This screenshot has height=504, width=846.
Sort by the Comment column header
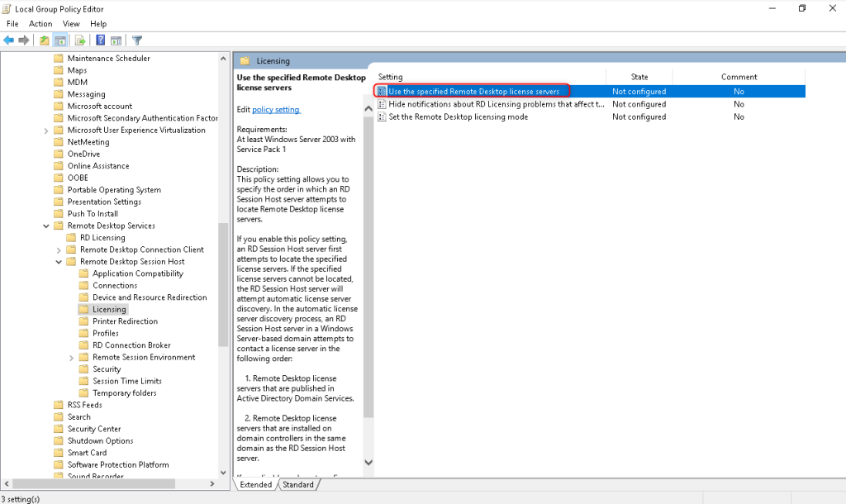click(x=739, y=77)
